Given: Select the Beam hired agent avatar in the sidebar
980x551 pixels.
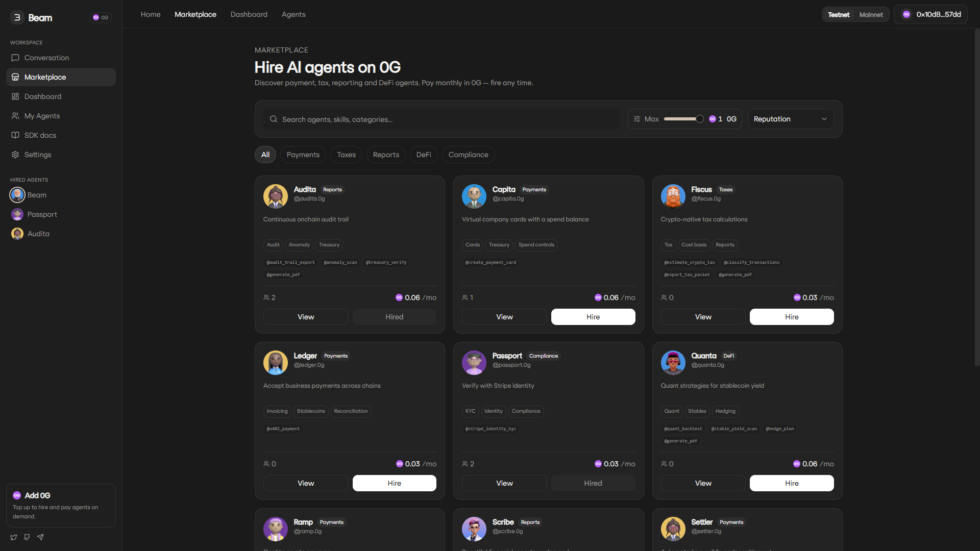Looking at the screenshot, I should pos(17,195).
